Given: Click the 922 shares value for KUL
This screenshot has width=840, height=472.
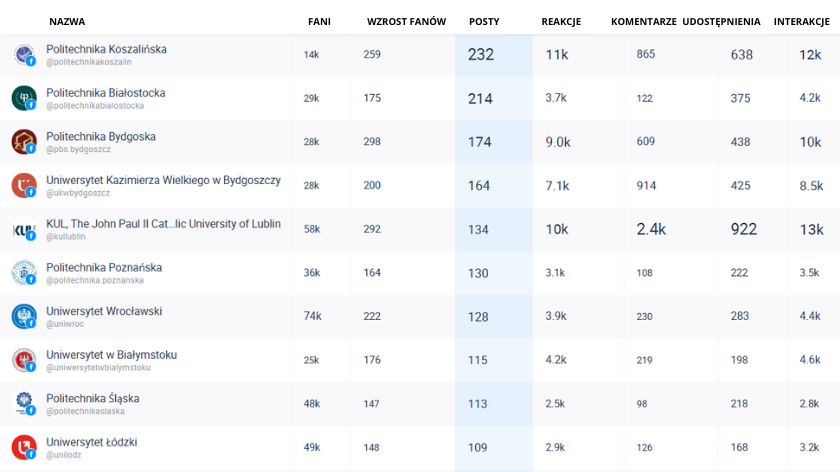Looking at the screenshot, I should click(744, 229).
